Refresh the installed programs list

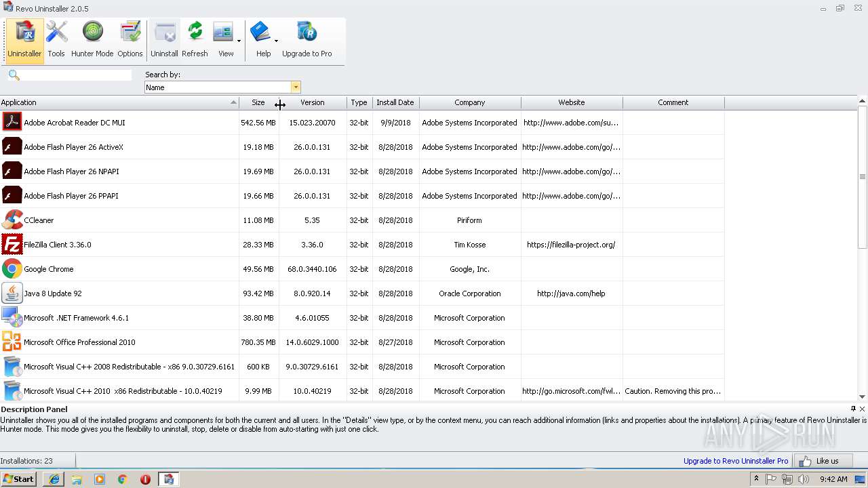point(195,41)
